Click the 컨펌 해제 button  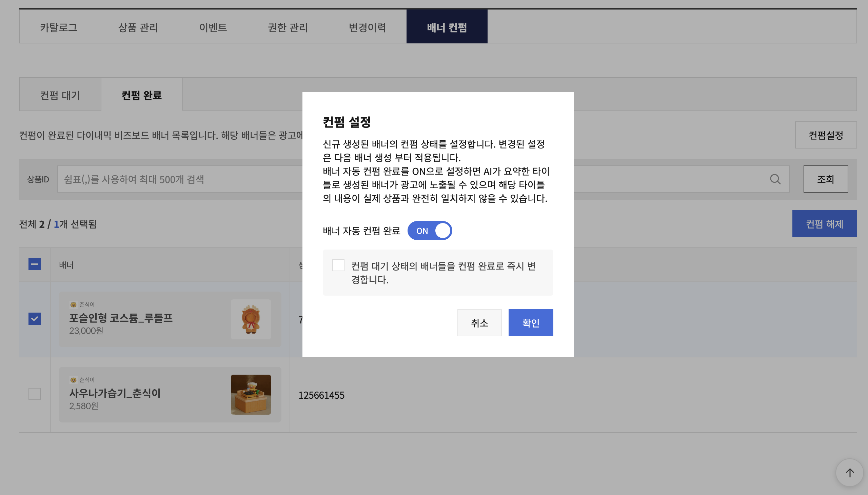(824, 224)
